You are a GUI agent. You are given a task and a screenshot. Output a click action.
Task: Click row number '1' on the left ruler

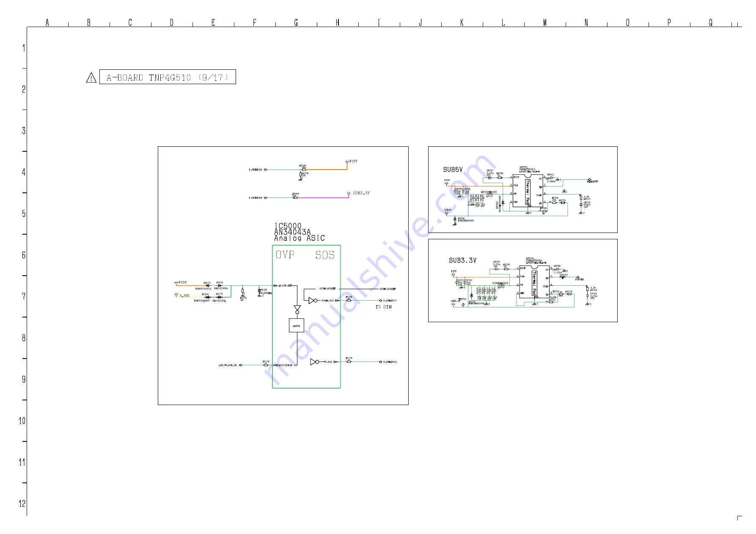(x=24, y=48)
